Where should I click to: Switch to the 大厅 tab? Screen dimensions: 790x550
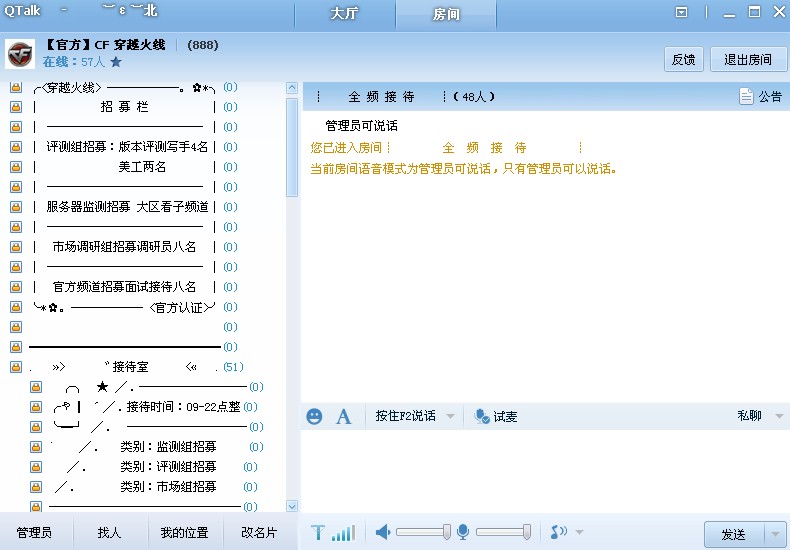[x=345, y=14]
